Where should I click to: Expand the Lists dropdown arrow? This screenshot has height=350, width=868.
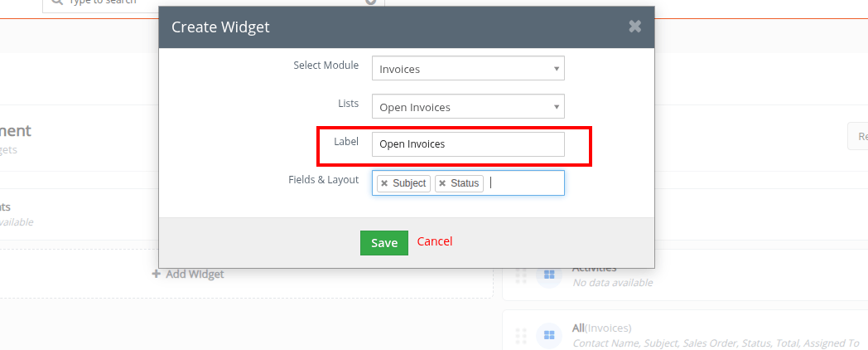point(557,107)
